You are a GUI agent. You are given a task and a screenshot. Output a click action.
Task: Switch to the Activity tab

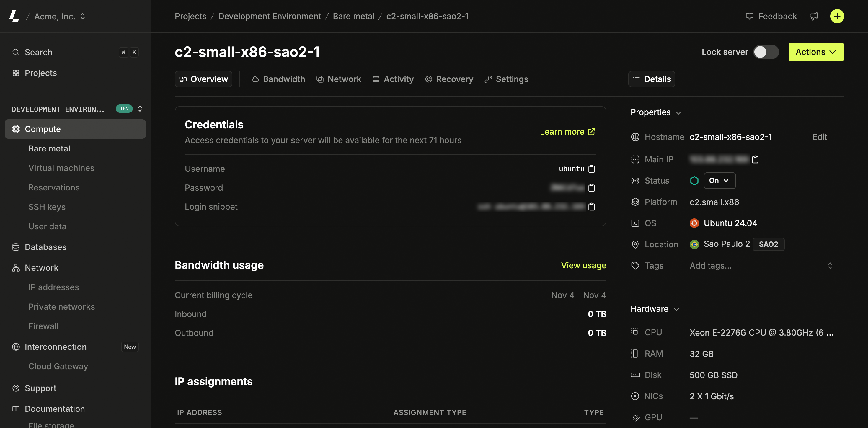[x=393, y=79]
